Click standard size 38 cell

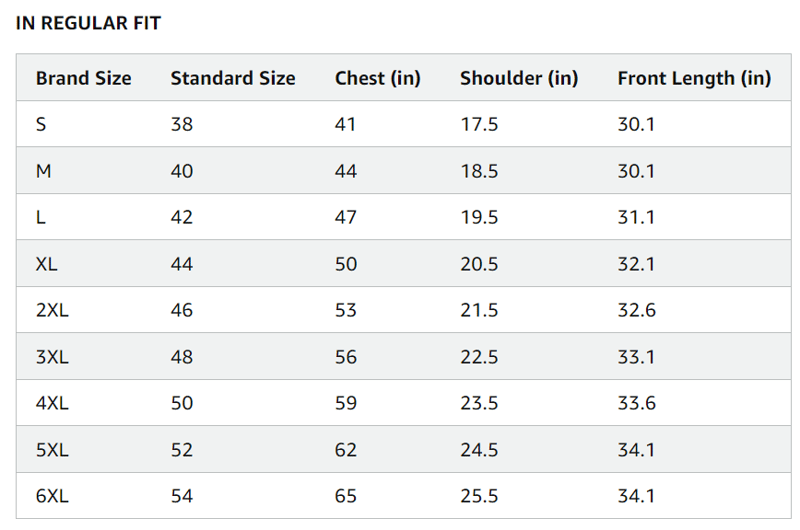182,125
